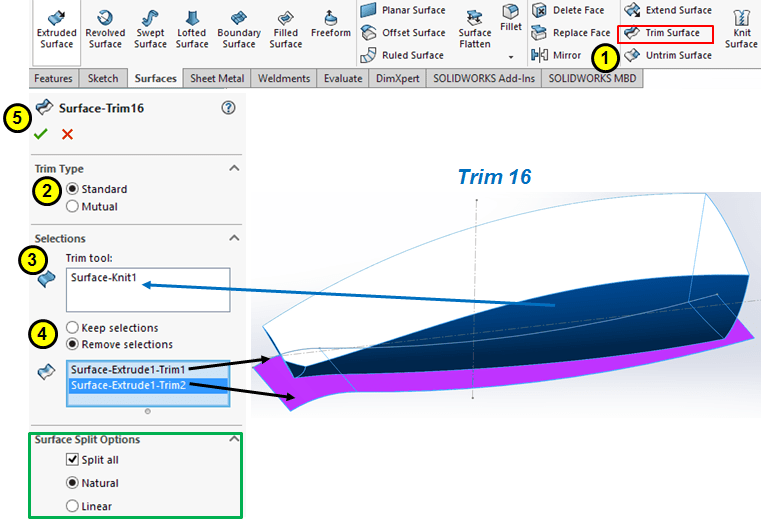Choose the Swept Surface tool
Screen dimensions: 761x522
(x=150, y=26)
